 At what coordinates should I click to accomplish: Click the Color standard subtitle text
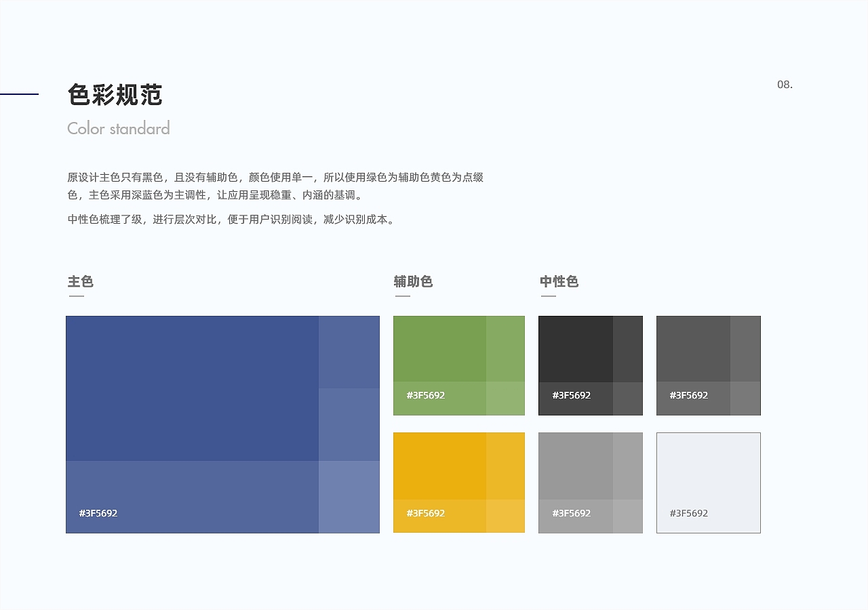click(119, 128)
